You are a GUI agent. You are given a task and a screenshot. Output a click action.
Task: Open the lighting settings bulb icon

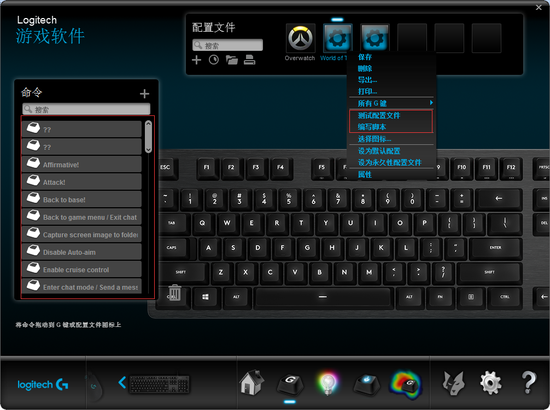click(327, 383)
